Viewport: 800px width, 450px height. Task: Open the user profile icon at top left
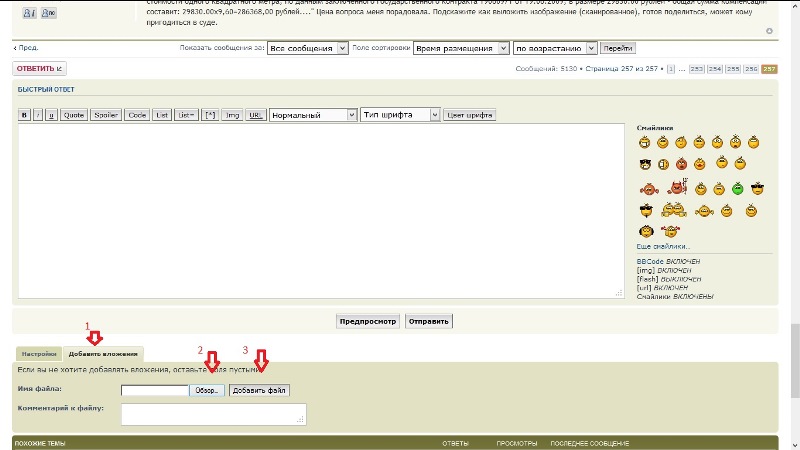pyautogui.click(x=29, y=12)
